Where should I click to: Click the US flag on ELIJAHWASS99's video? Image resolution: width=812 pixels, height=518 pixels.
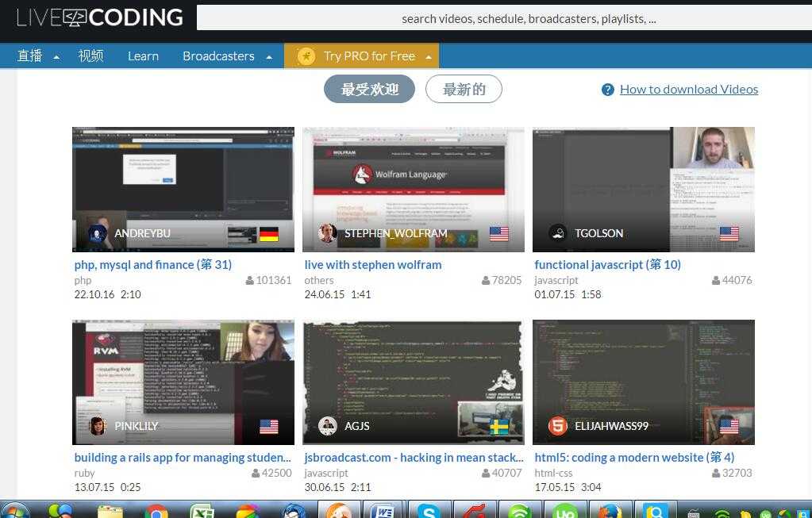[x=729, y=427]
